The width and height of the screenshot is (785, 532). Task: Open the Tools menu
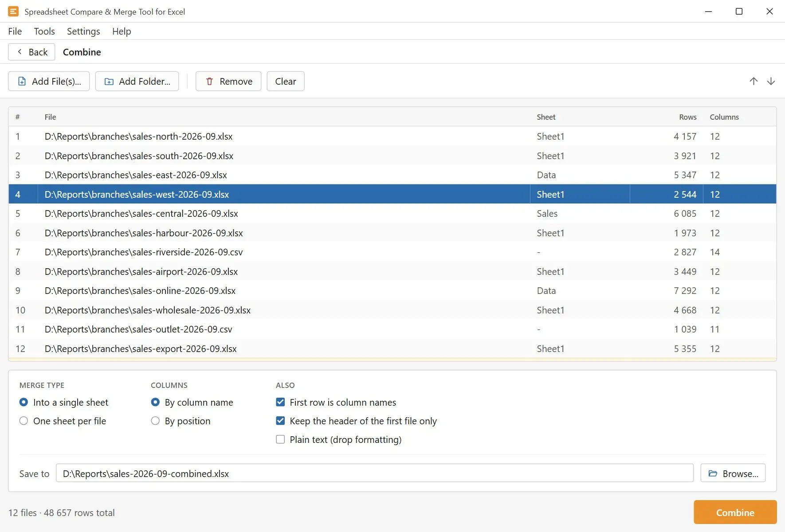click(x=44, y=31)
